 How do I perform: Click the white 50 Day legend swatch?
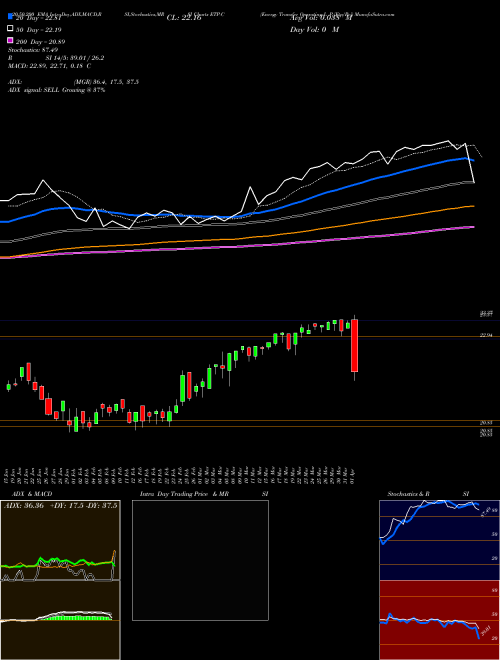coord(11,29)
